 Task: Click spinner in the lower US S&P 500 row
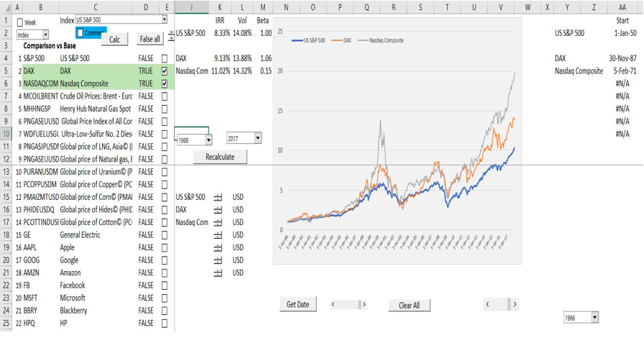[x=218, y=198]
